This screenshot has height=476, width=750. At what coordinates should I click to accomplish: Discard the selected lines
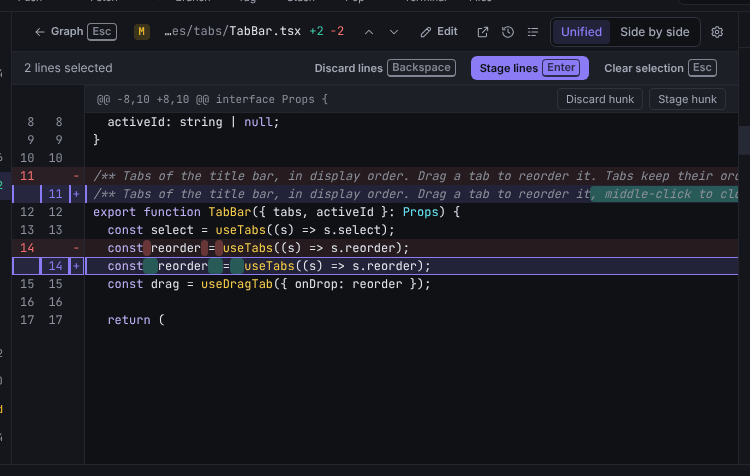385,68
